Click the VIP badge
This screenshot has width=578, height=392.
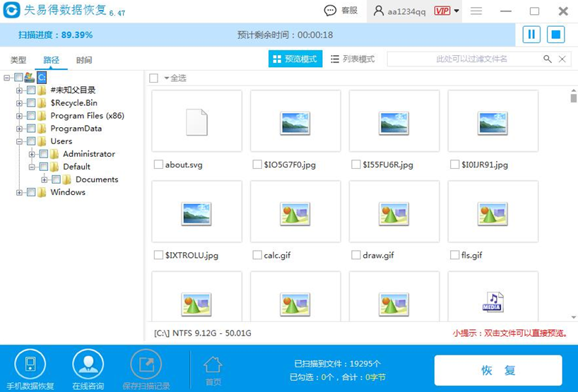tap(442, 11)
